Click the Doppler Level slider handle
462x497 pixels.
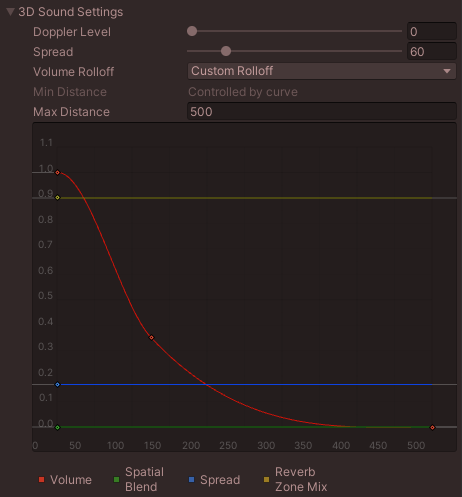click(x=192, y=31)
